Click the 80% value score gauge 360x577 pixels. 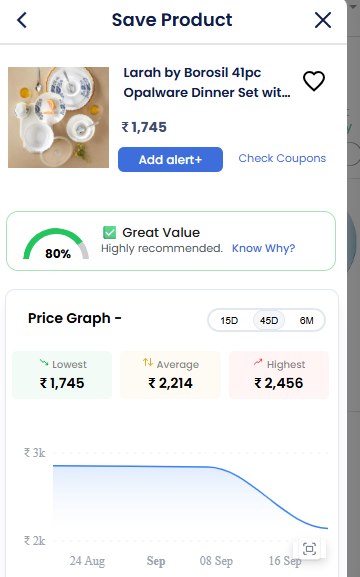pyautogui.click(x=56, y=244)
